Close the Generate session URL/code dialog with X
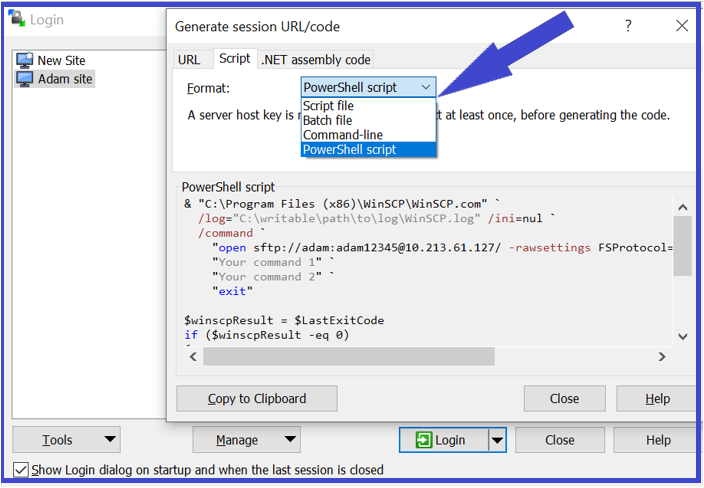Image resolution: width=704 pixels, height=488 pixels. 682,26
